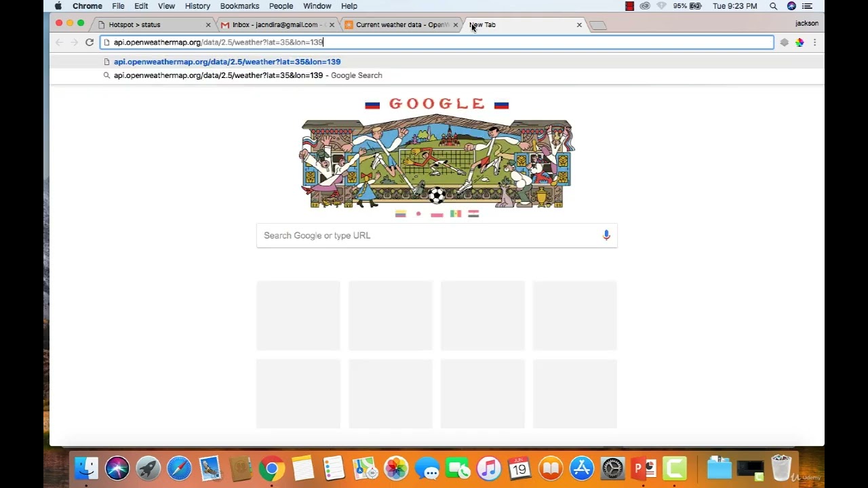Open Notes app in the dock
Screen dimensions: 868x488
pos(302,468)
